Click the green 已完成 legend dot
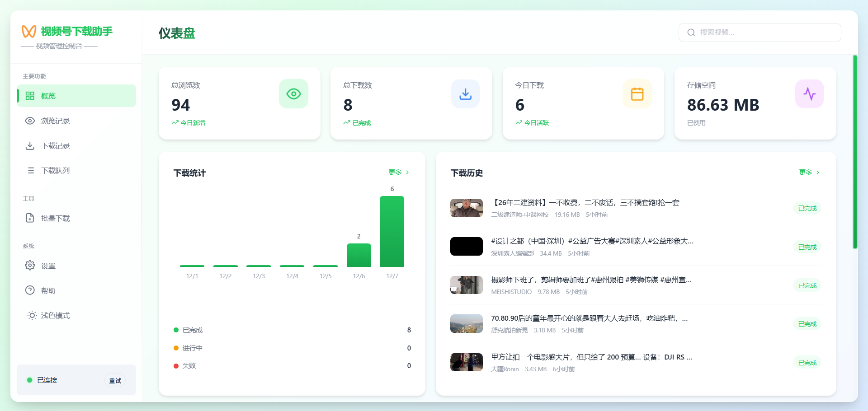868x411 pixels. point(176,330)
